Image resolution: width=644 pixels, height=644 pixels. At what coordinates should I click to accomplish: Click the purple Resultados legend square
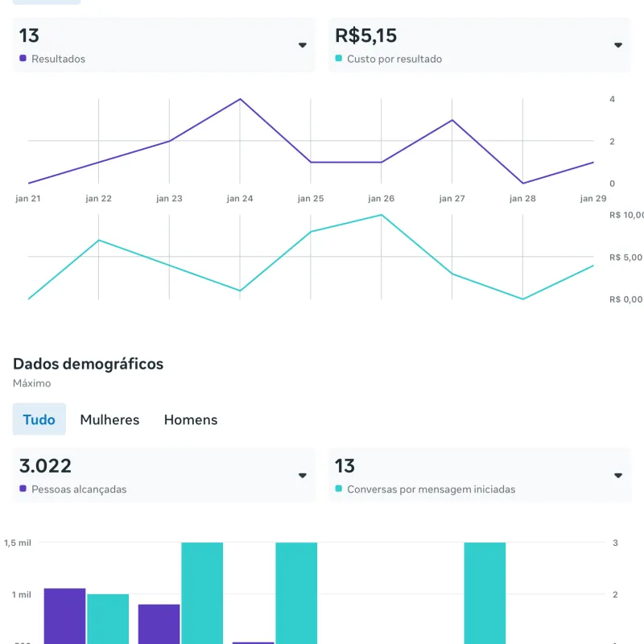(23, 59)
